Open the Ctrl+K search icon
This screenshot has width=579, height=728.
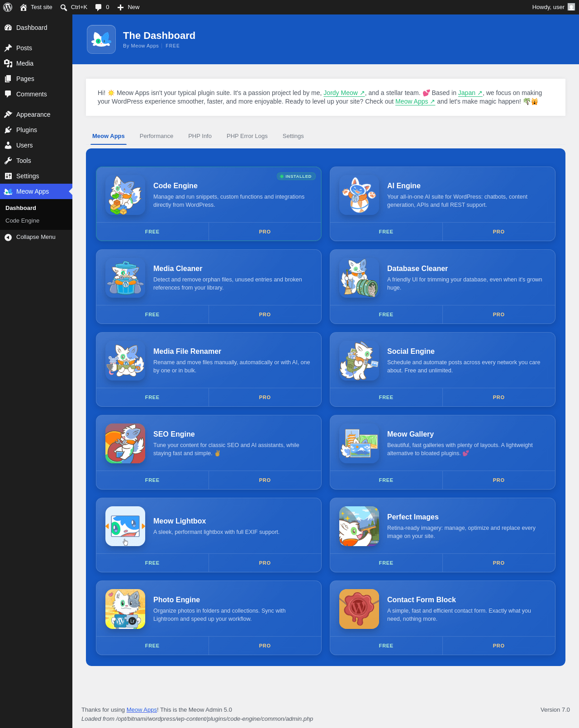click(64, 7)
